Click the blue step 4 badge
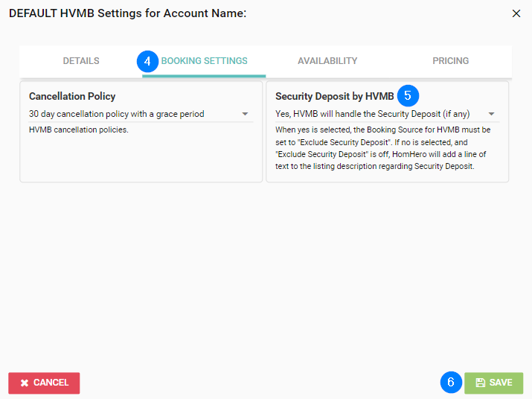The image size is (532, 399). [x=148, y=61]
